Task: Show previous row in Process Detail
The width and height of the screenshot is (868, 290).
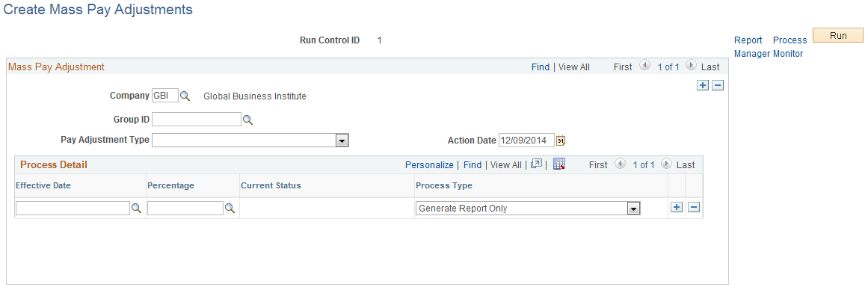Action: (620, 164)
